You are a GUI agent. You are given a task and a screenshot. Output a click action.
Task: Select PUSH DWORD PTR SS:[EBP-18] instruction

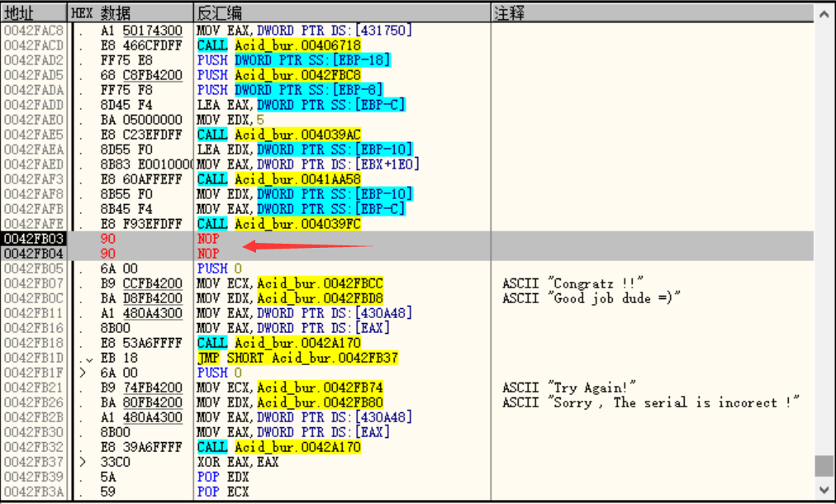pyautogui.click(x=294, y=60)
